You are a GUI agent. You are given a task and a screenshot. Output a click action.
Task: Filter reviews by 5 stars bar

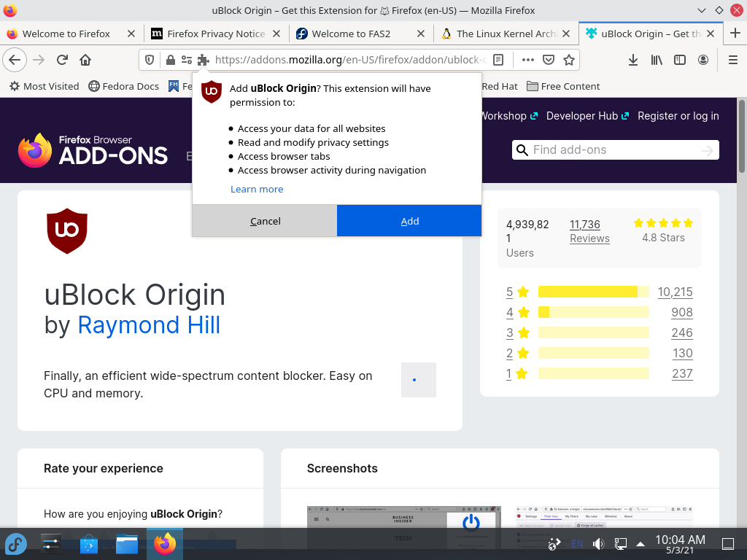pyautogui.click(x=594, y=292)
